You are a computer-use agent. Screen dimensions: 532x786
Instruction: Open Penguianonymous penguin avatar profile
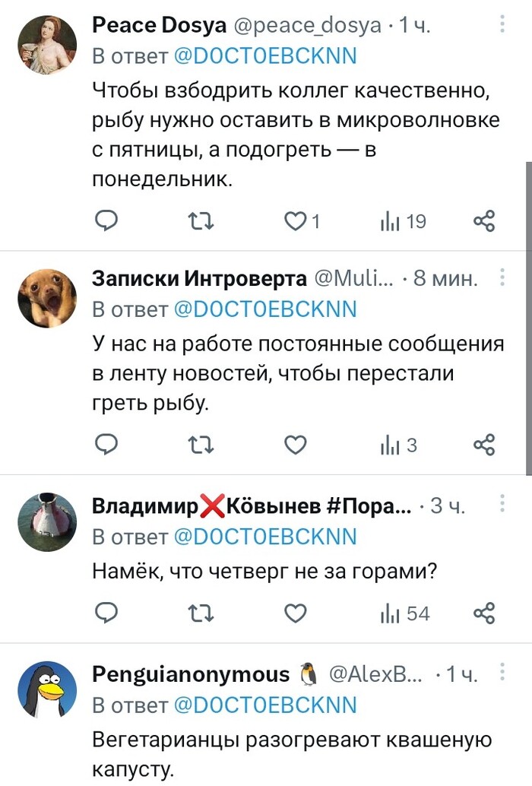(x=47, y=689)
